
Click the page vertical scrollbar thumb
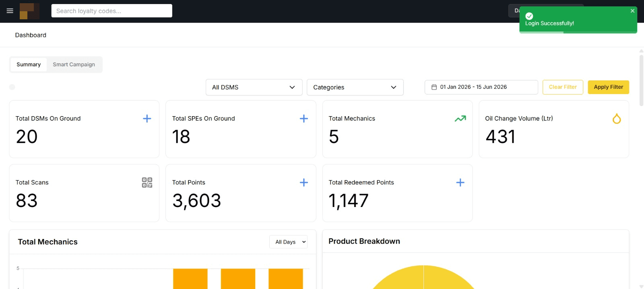point(641,80)
